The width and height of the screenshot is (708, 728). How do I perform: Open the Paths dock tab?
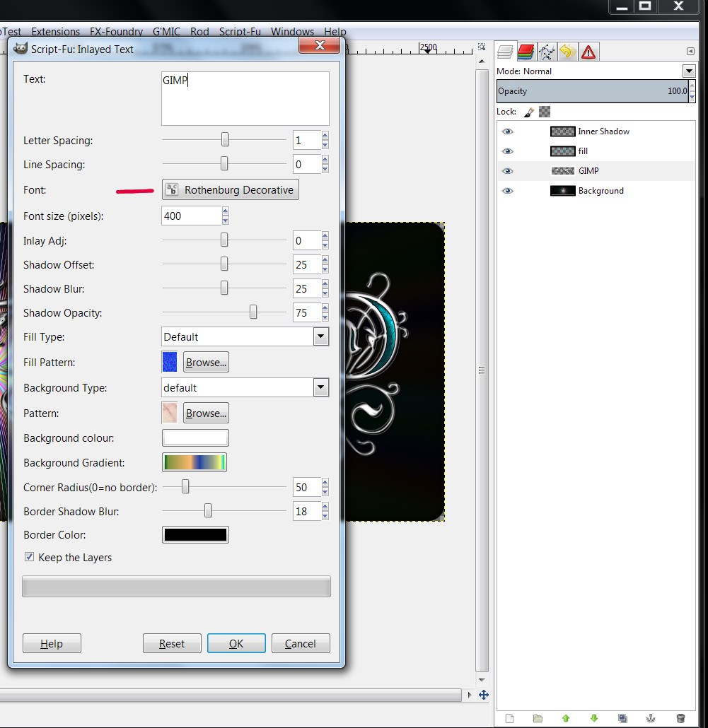pyautogui.click(x=546, y=52)
